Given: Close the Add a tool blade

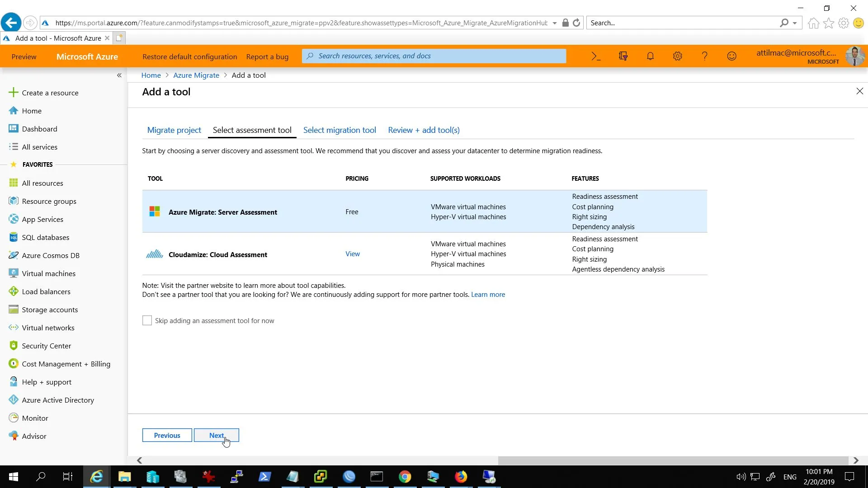Looking at the screenshot, I should click(x=859, y=91).
